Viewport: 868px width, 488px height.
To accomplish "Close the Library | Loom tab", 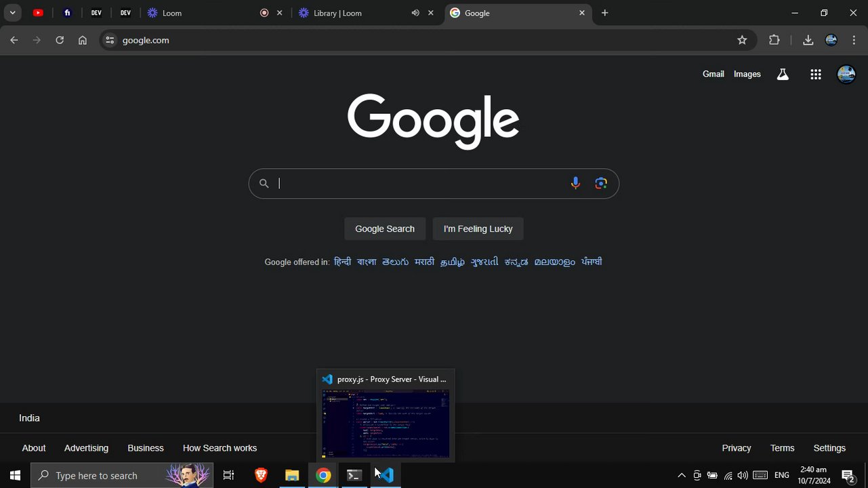I will 430,13.
